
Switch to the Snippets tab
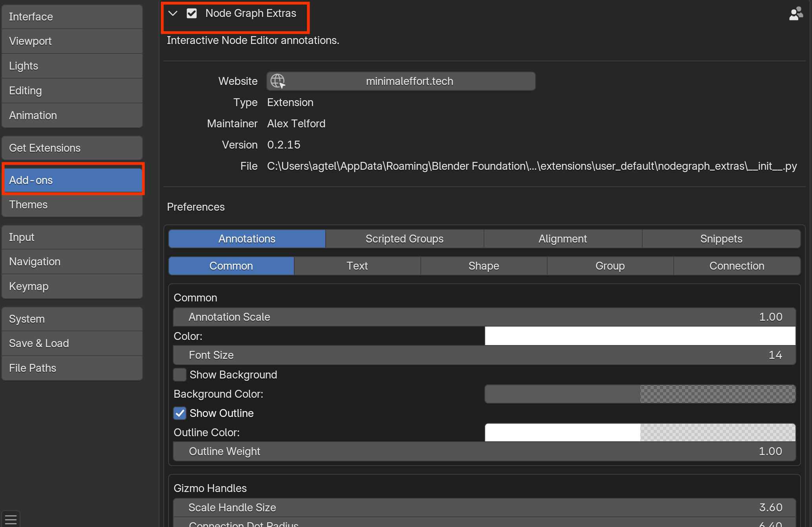pos(721,239)
